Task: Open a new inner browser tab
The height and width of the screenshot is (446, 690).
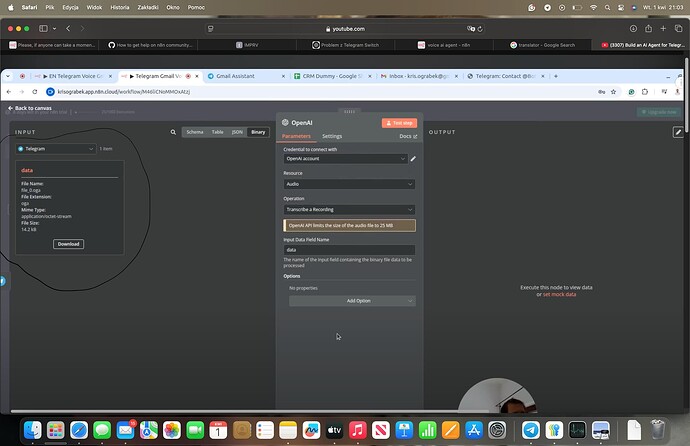Action: 556,76
